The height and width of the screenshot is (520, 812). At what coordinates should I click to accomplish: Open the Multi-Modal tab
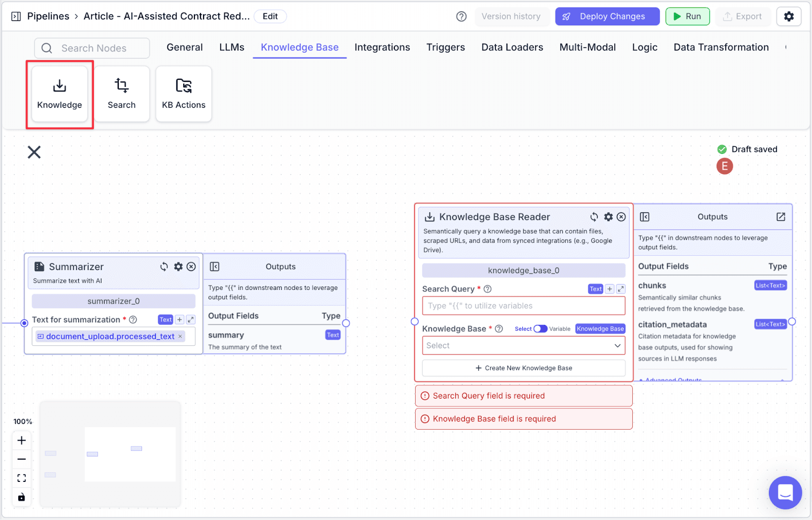tap(588, 47)
